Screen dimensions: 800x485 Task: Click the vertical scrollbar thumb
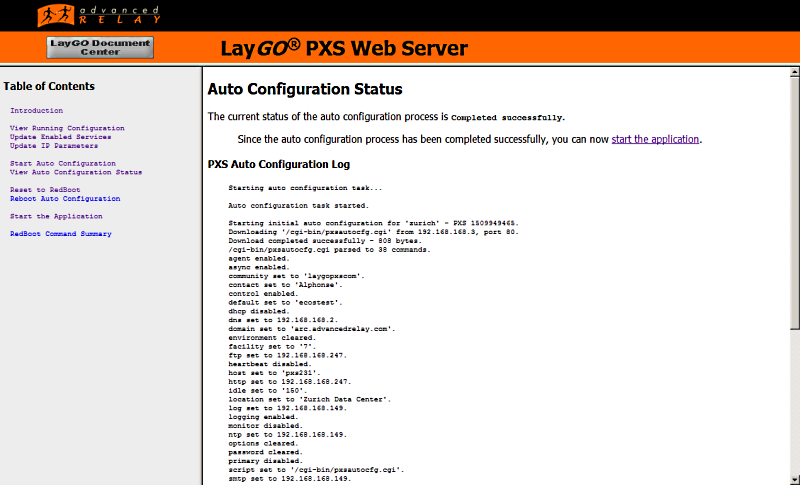(x=795, y=203)
